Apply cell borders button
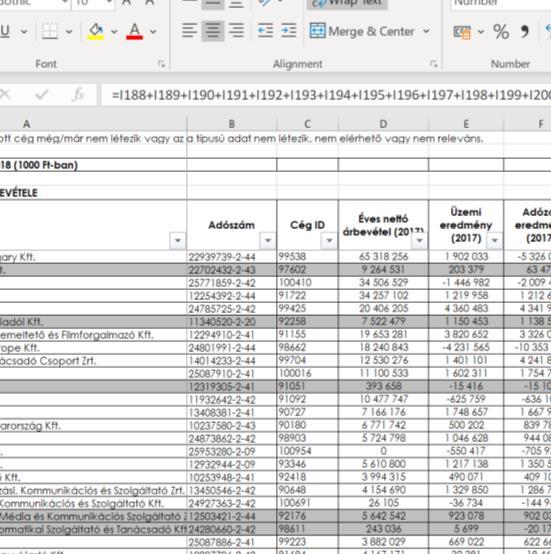 coord(50,31)
